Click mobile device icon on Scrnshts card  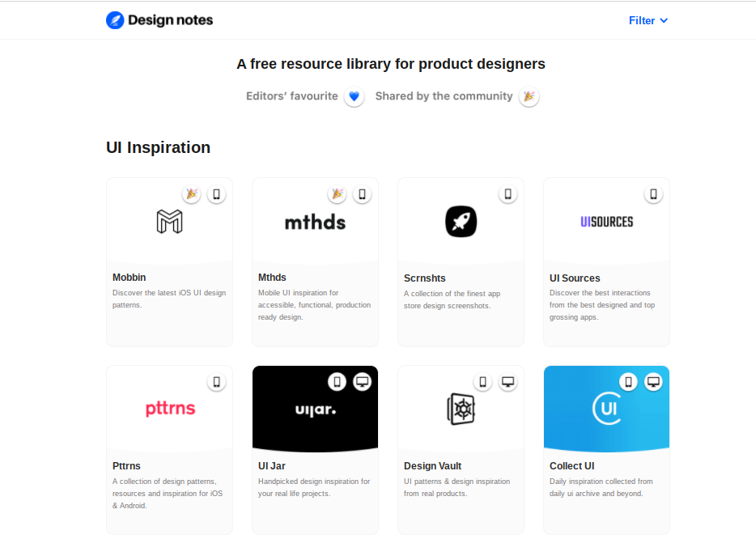pyautogui.click(x=508, y=193)
